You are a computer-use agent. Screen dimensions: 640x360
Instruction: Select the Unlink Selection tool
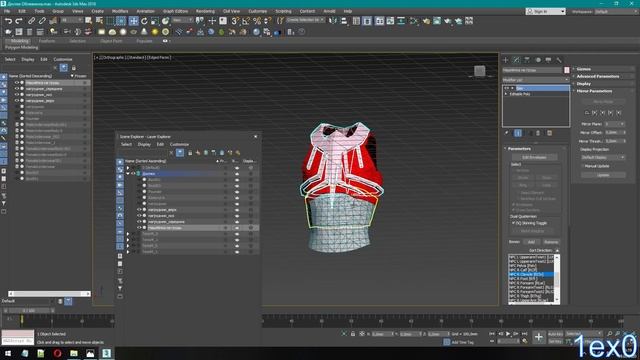click(x=42, y=21)
